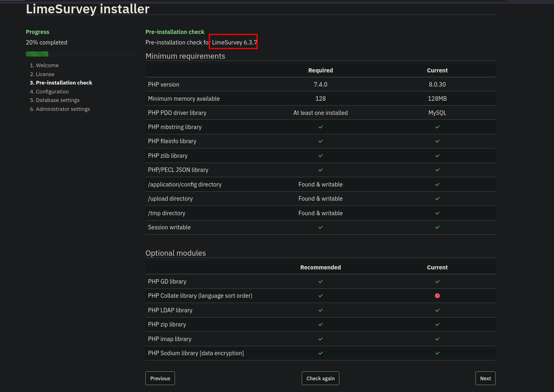554x392 pixels.
Task: Click the Current checkmark for PHP mbstring library
Action: [x=437, y=127]
